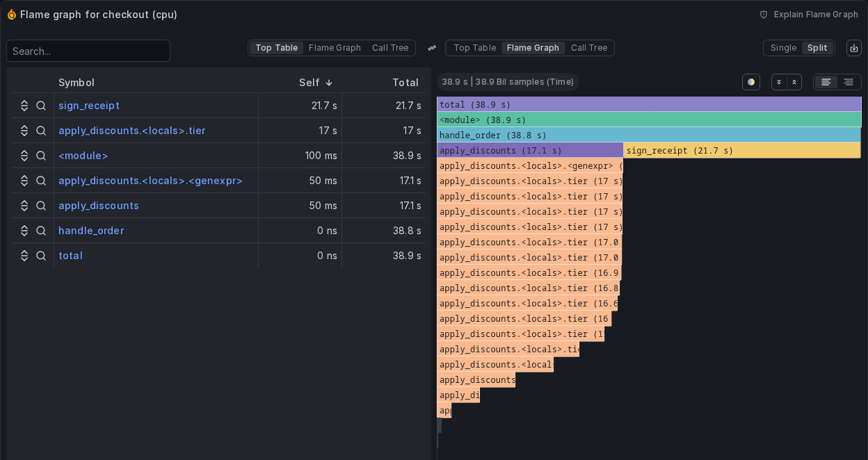
Task: Click the search icon in the <genexpr> row
Action: [41, 181]
